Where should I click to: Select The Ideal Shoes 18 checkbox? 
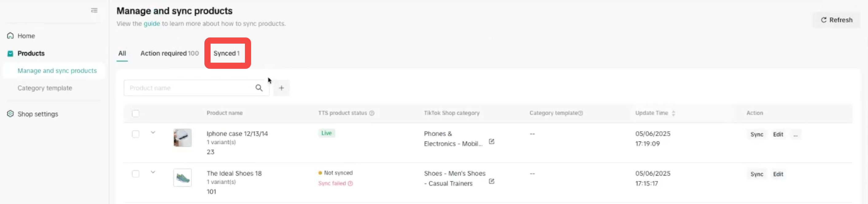(x=136, y=174)
